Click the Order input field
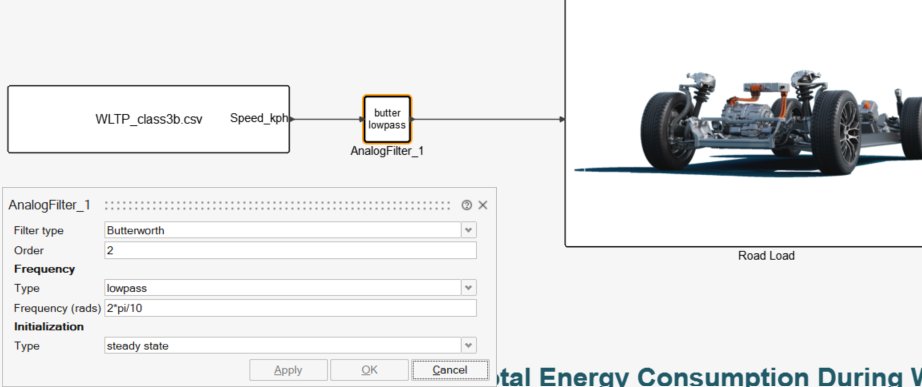 click(290, 250)
